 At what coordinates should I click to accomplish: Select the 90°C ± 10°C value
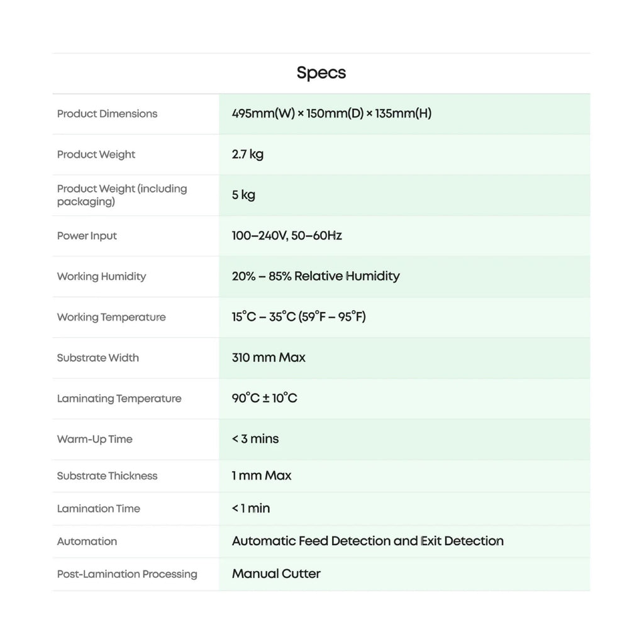click(x=264, y=398)
